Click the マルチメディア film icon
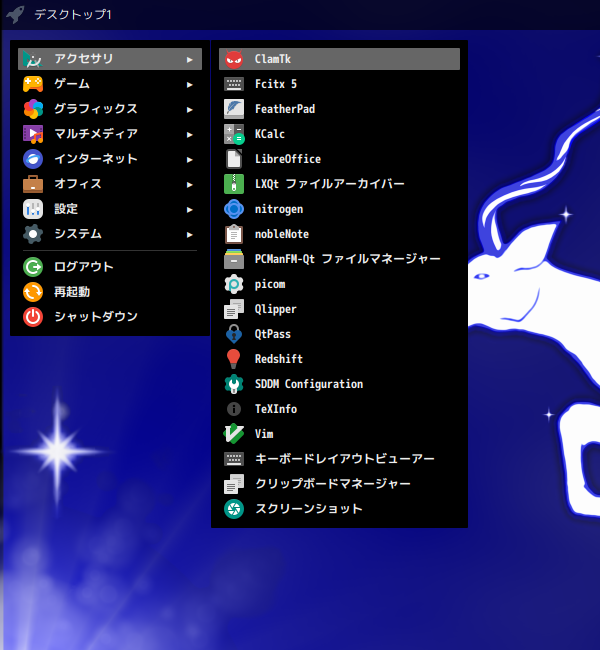 (x=33, y=134)
